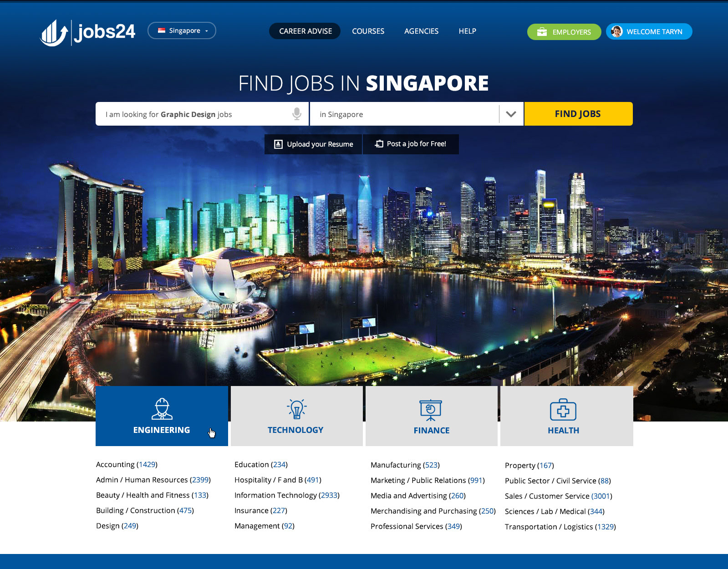
Task: Open the Singapore country dropdown
Action: [182, 30]
